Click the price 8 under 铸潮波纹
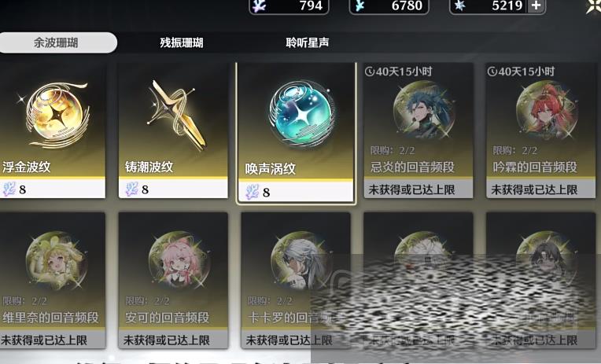This screenshot has height=364, width=601. tap(145, 189)
